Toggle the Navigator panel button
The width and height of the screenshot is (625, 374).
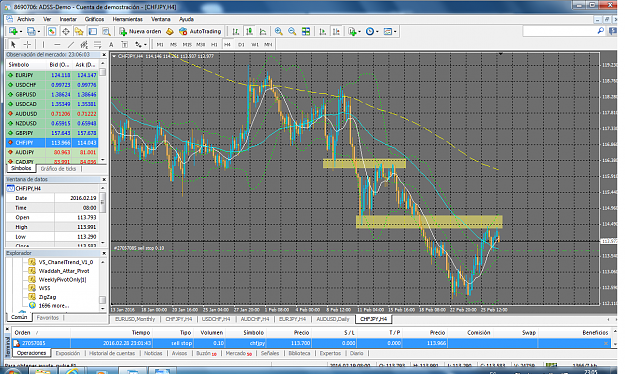point(79,31)
